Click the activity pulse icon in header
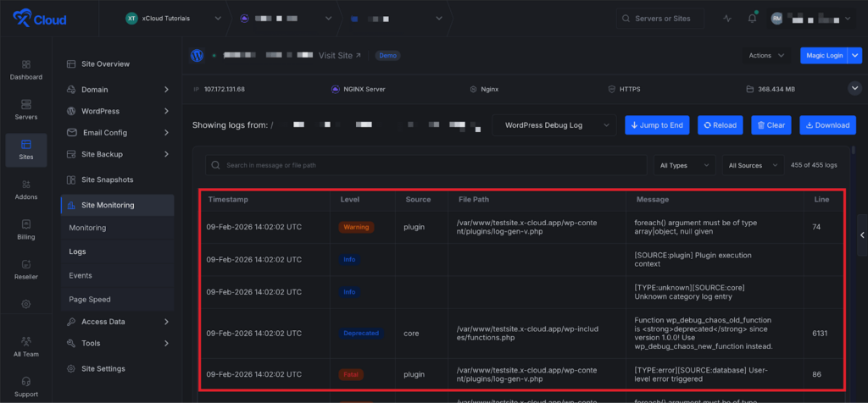This screenshot has height=403, width=868. click(727, 19)
